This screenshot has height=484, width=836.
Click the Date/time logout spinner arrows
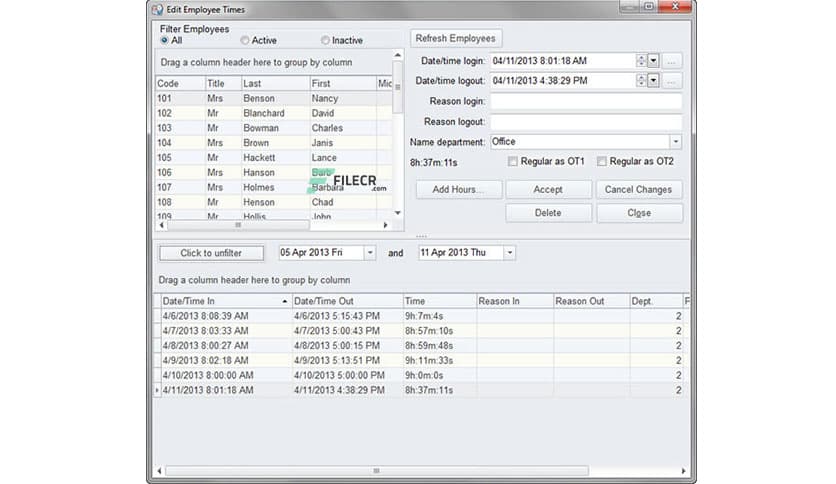pyautogui.click(x=641, y=80)
